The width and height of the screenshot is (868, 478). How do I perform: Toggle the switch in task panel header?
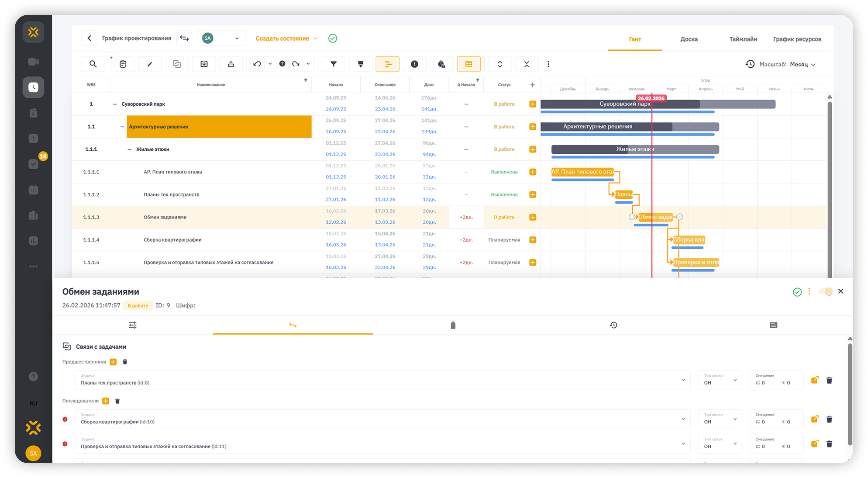(826, 291)
